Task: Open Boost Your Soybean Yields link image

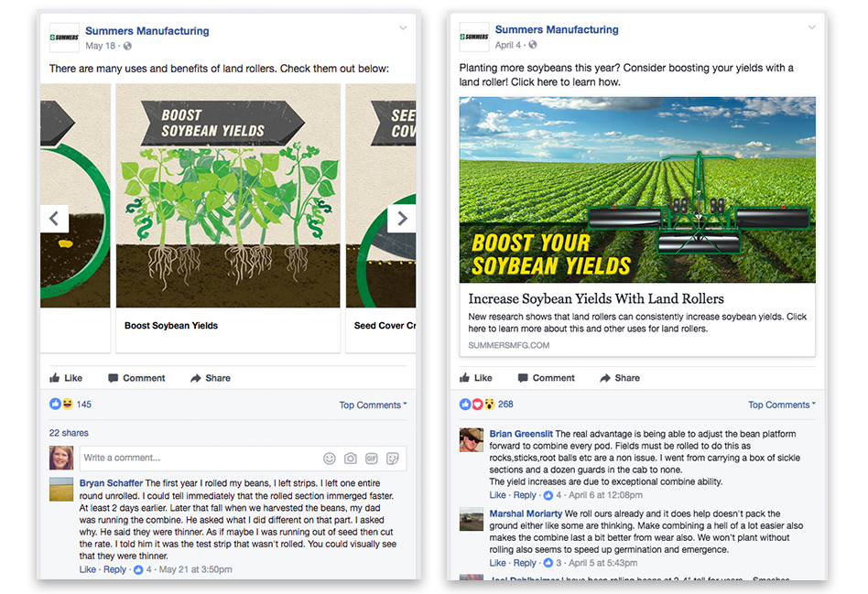Action: [x=637, y=189]
